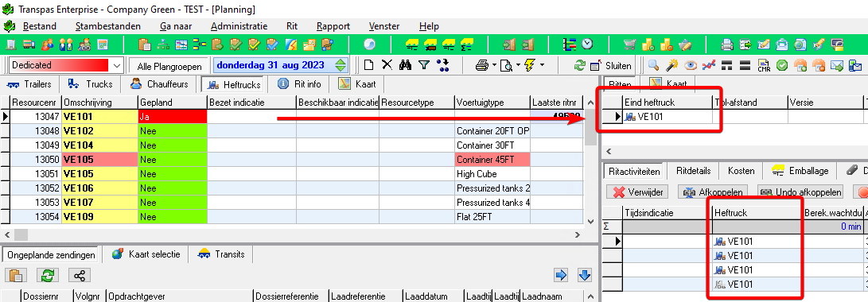Switch to the Ritdetails tab
The height and width of the screenshot is (302, 868).
click(694, 171)
